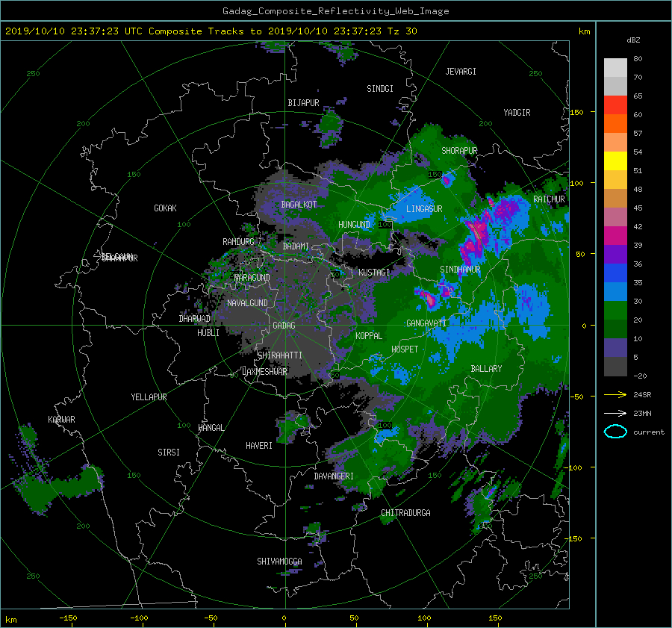This screenshot has width=672, height=628.
Task: Click the HUNGUND city label
Action: coord(354,225)
